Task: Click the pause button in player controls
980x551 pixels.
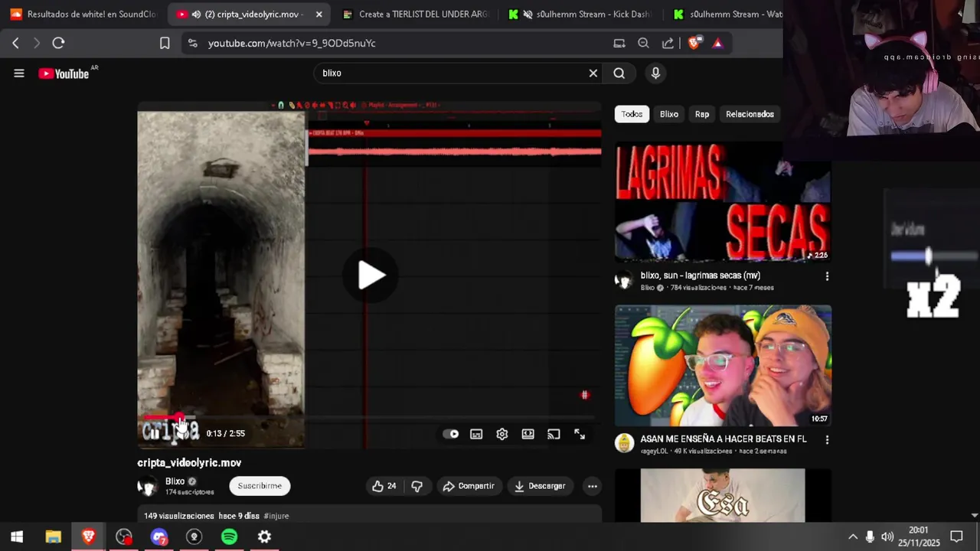Action: point(155,434)
